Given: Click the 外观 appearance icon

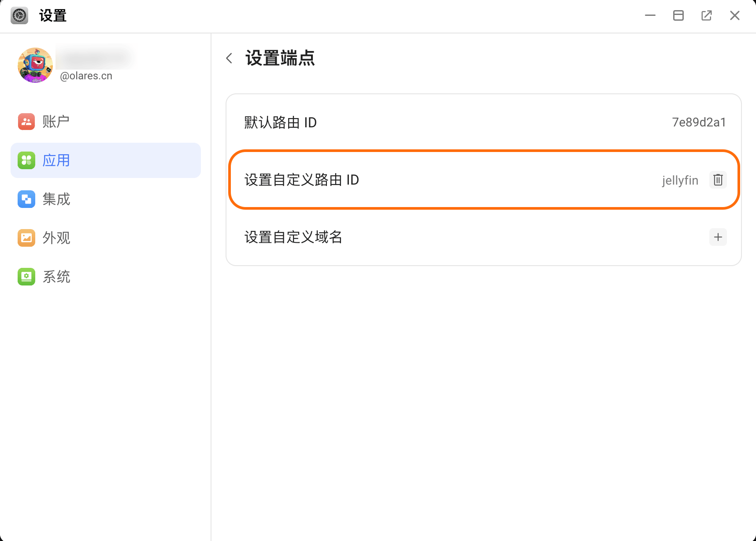Looking at the screenshot, I should tap(26, 238).
